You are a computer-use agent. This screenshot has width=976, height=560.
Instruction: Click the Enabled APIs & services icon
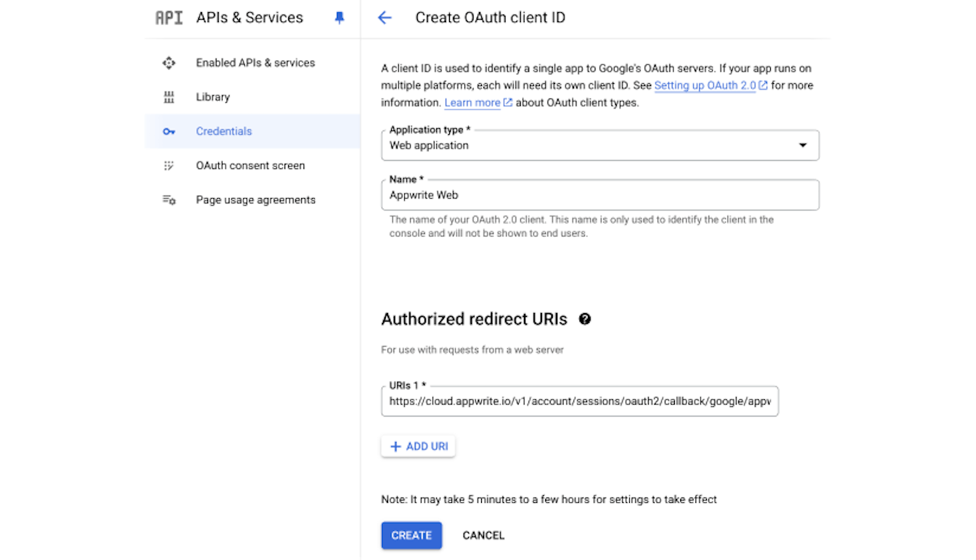coord(169,62)
